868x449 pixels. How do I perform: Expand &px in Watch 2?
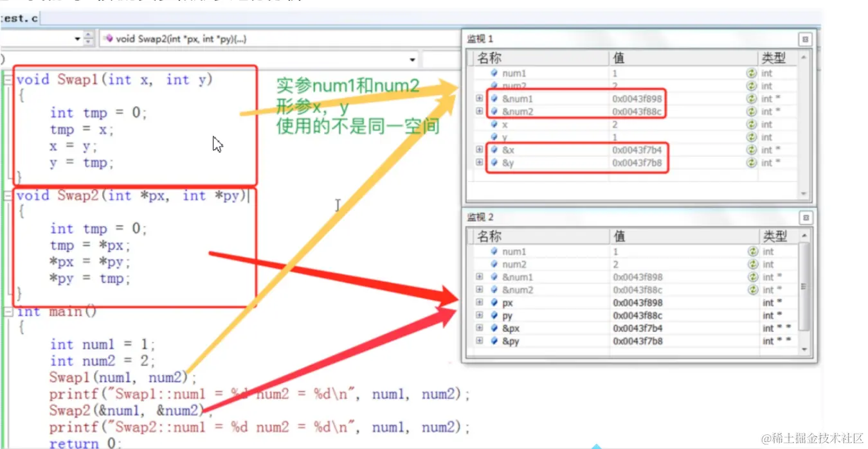[x=479, y=328]
